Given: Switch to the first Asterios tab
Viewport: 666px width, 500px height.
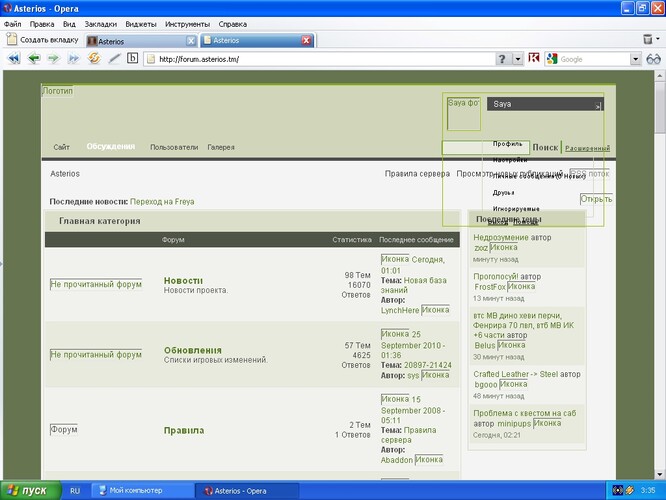Looking at the screenshot, I should (x=138, y=41).
